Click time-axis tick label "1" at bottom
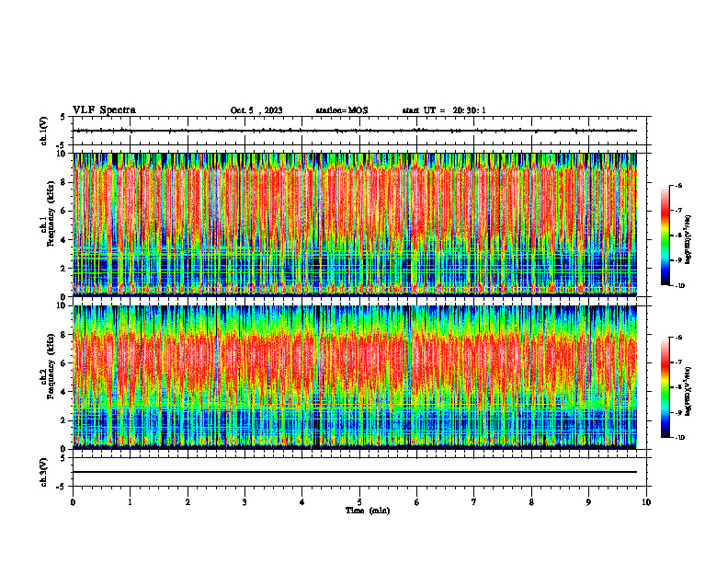728x563 pixels. tap(130, 502)
